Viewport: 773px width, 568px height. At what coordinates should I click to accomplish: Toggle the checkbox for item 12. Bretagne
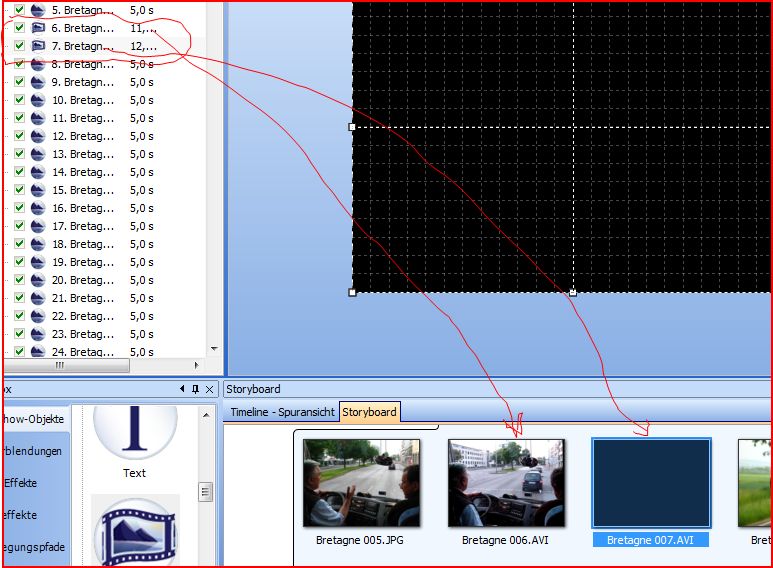click(x=19, y=136)
